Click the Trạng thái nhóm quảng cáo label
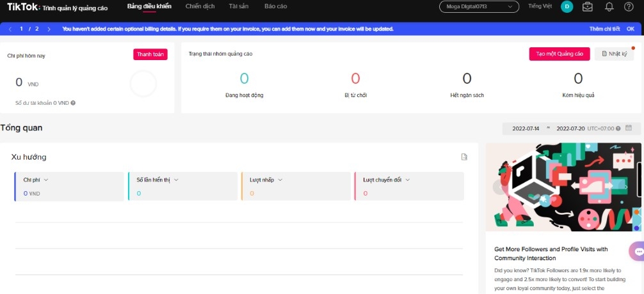644x294 pixels. pyautogui.click(x=221, y=54)
